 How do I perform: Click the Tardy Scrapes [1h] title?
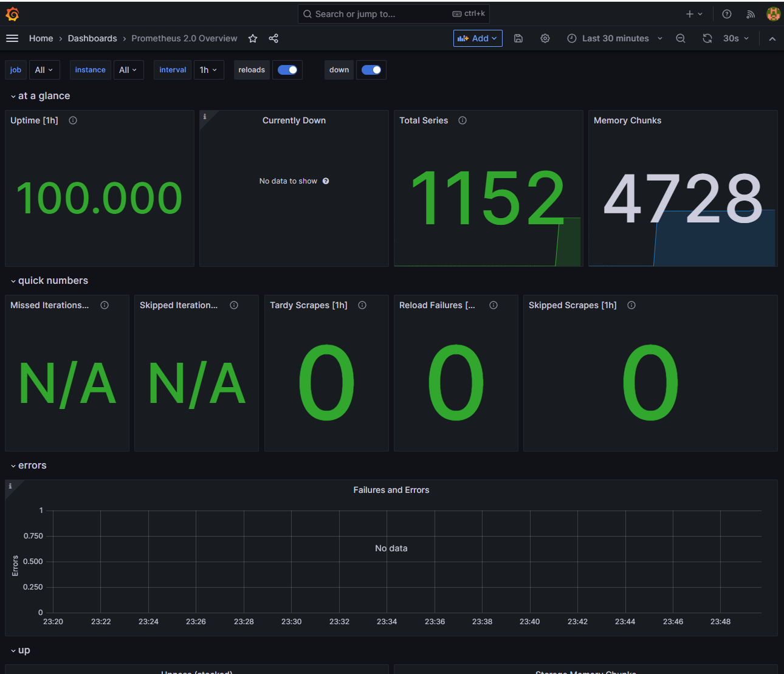[309, 305]
